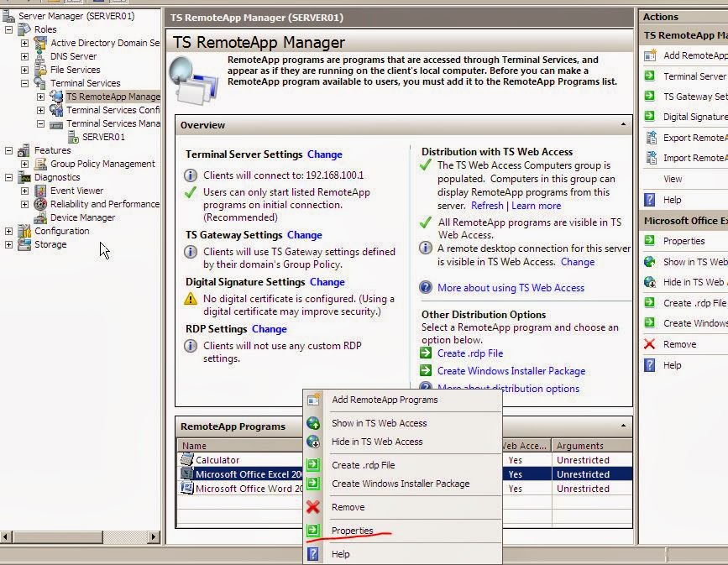
Task: Click View in the Actions pane
Action: coord(673,179)
